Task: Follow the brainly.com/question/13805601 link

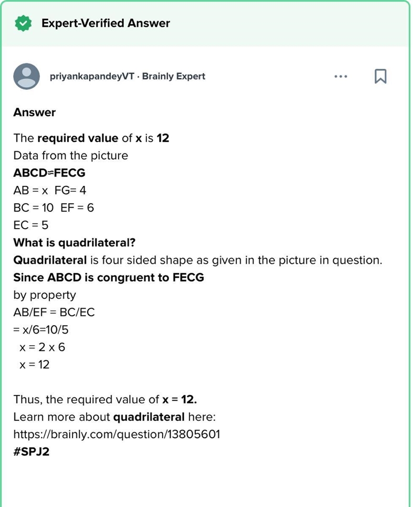Action: coord(117,434)
